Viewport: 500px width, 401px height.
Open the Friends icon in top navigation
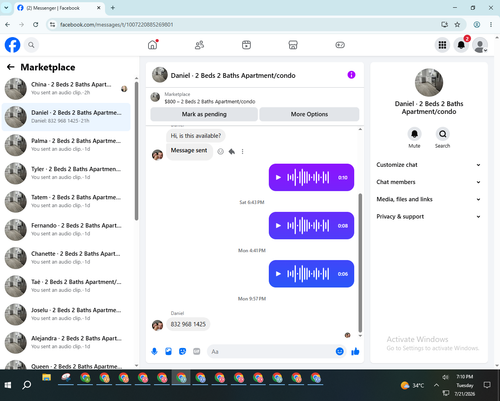coord(199,45)
